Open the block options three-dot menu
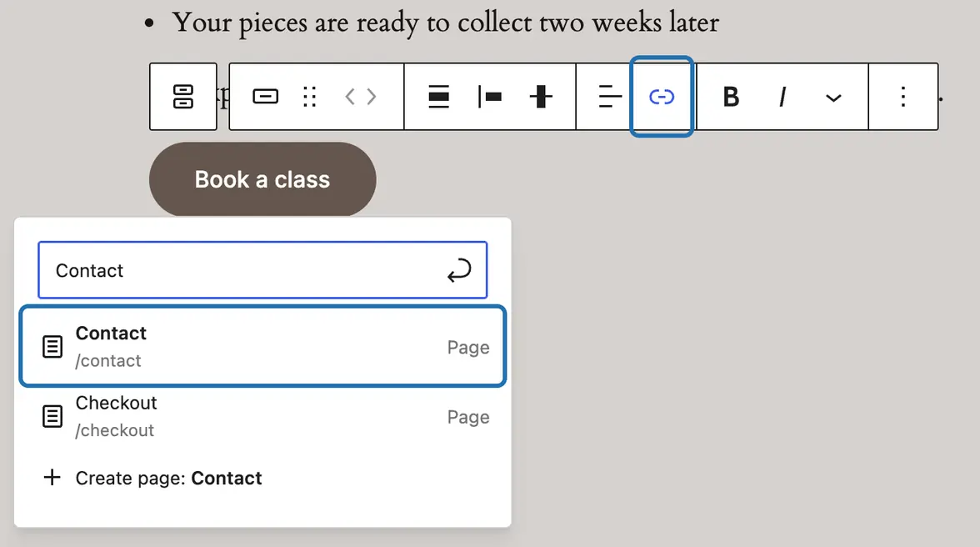 903,96
